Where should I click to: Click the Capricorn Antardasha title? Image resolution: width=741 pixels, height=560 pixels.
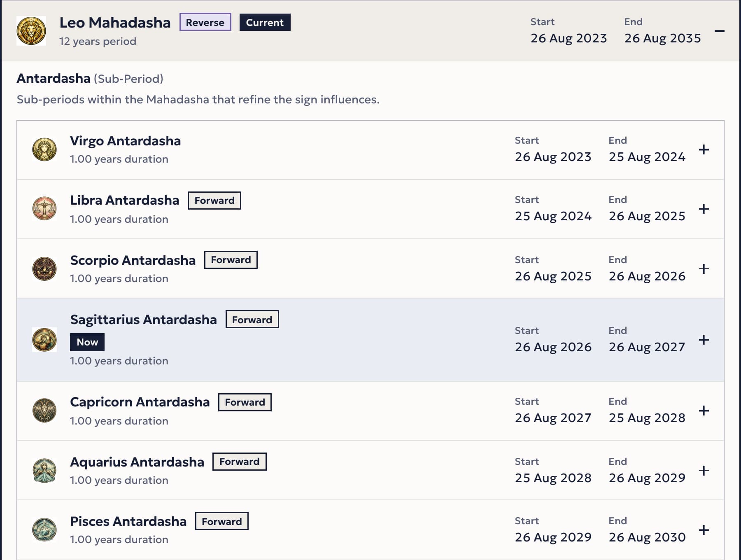click(140, 402)
